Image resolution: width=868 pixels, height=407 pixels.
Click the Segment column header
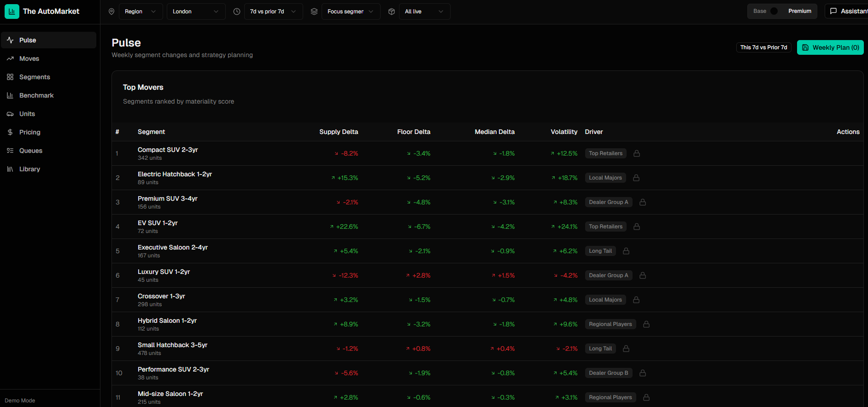pyautogui.click(x=151, y=132)
